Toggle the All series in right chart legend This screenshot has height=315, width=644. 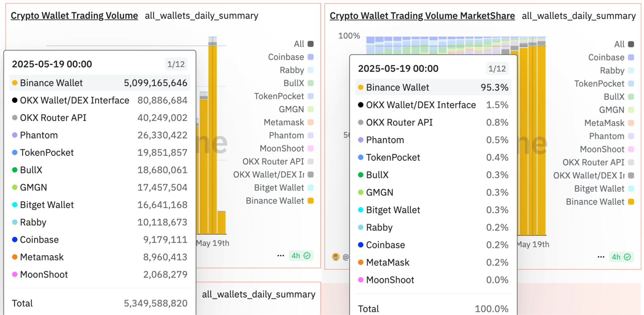tap(624, 44)
